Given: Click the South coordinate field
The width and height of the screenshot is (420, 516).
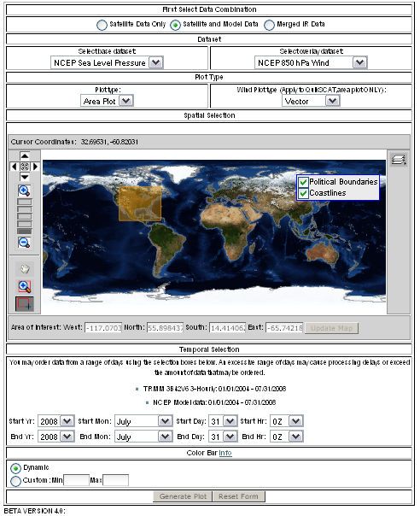Looking at the screenshot, I should coord(228,328).
